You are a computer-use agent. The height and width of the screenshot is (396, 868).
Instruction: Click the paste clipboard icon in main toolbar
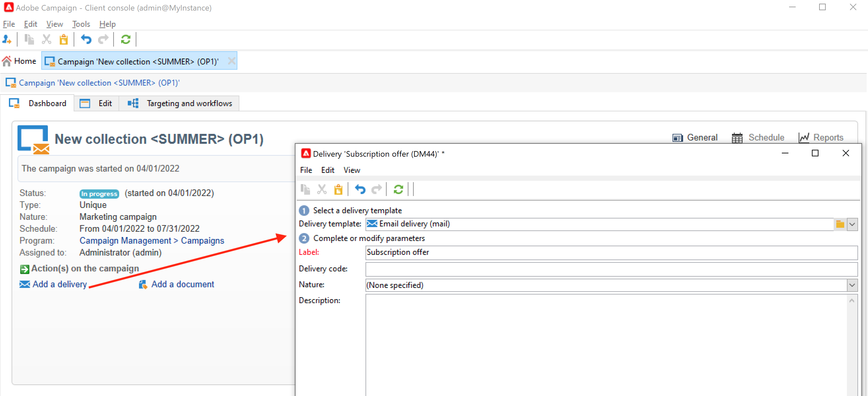click(x=63, y=39)
